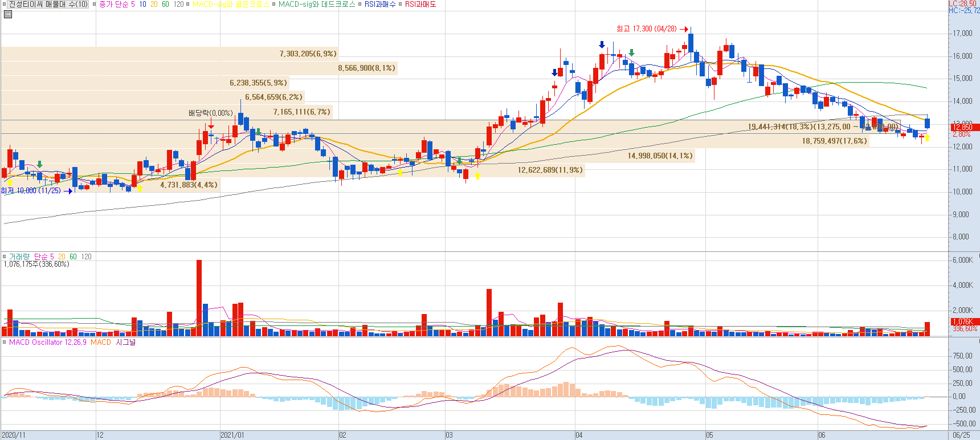
Task: Select the RSI과매수 indicator label
Action: (380, 4)
